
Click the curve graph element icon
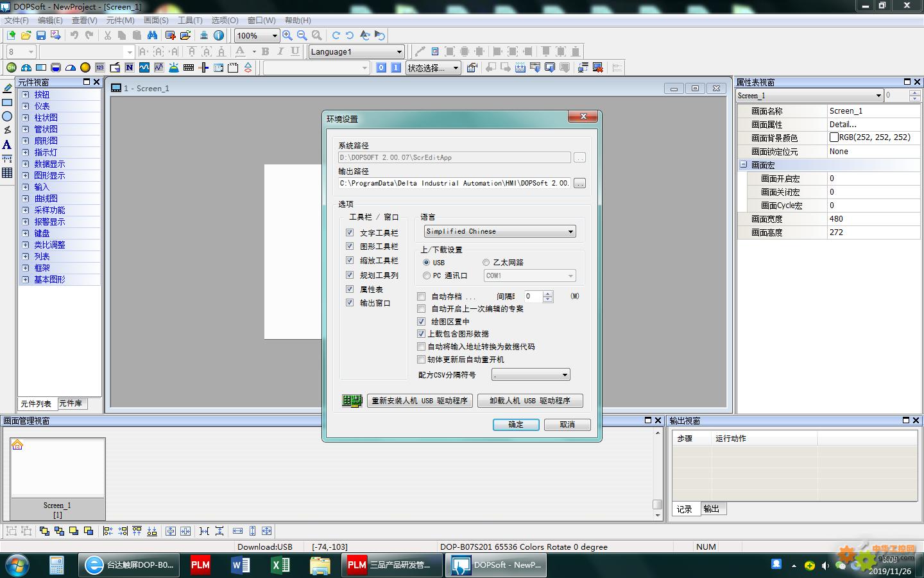tap(144, 67)
